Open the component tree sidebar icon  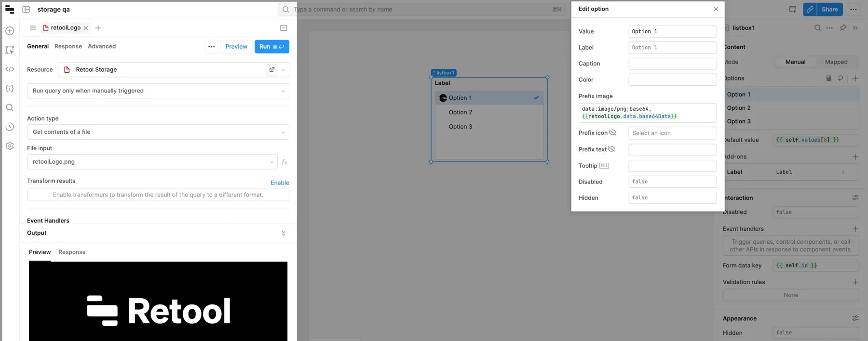point(10,50)
